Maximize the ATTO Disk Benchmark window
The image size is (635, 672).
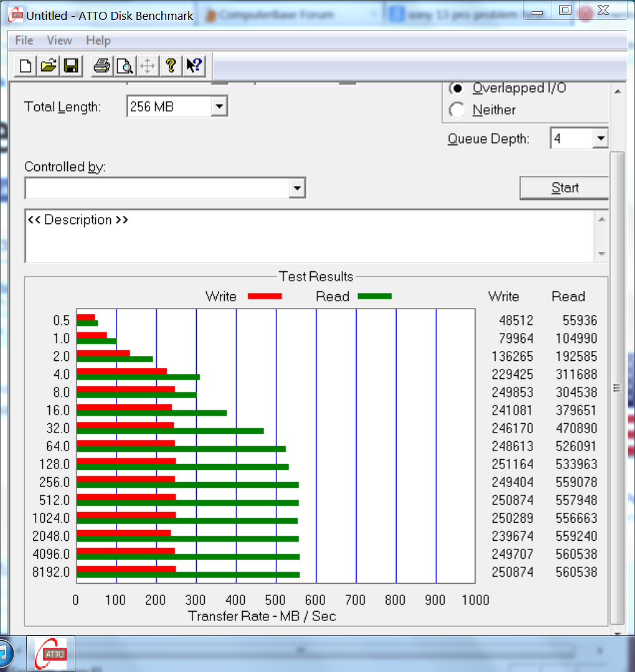(565, 11)
